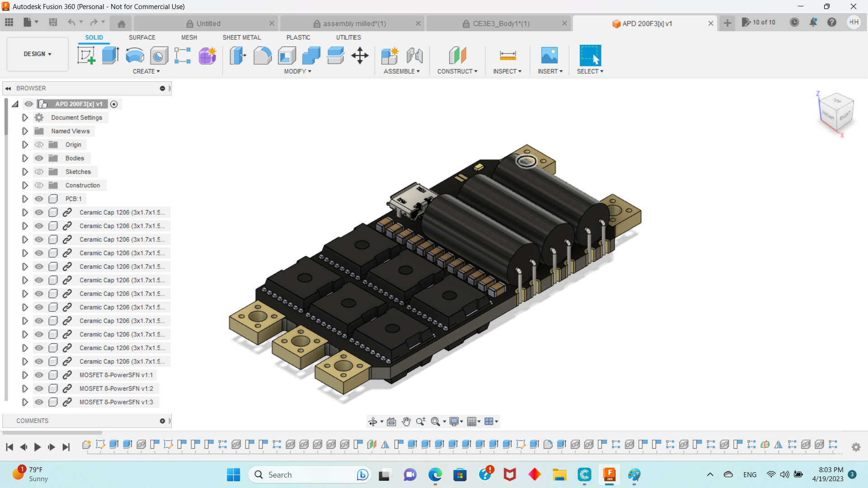Switch to the SHEET METAL tab

pos(241,38)
